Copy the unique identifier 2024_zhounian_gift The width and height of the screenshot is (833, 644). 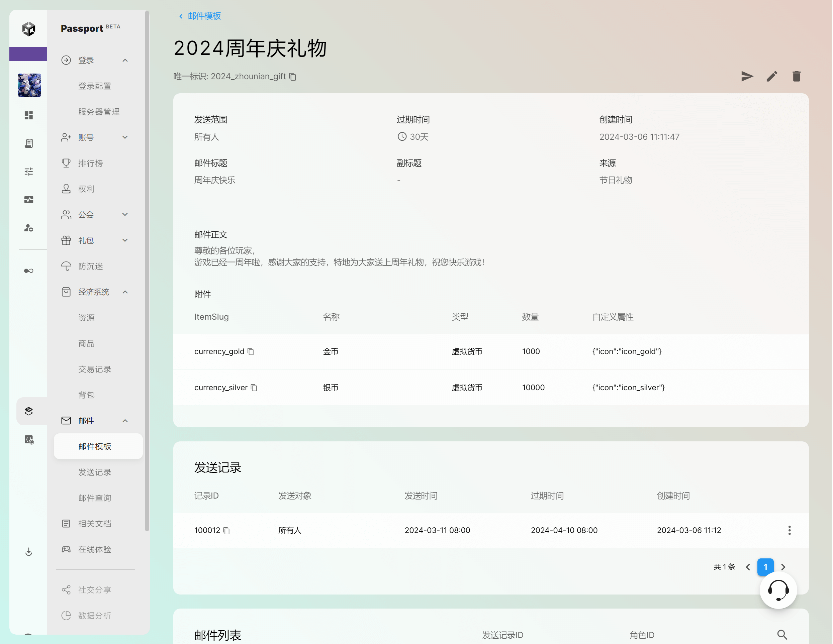tap(292, 77)
